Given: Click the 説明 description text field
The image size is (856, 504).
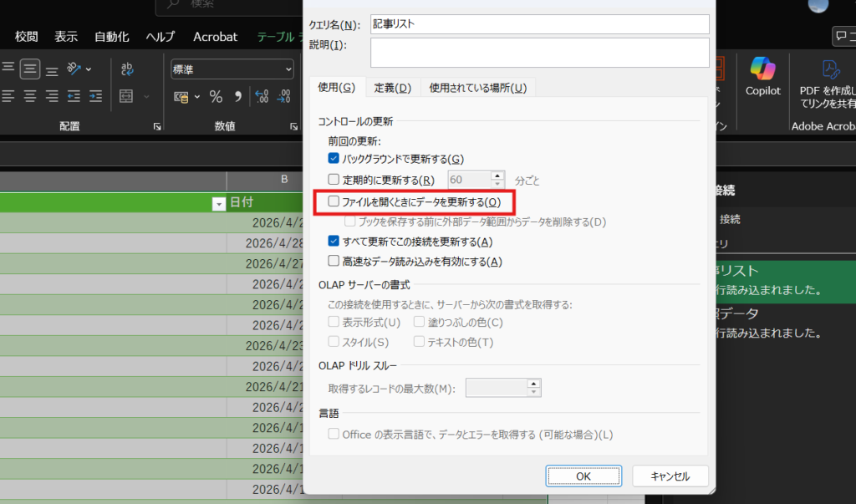Looking at the screenshot, I should [539, 52].
